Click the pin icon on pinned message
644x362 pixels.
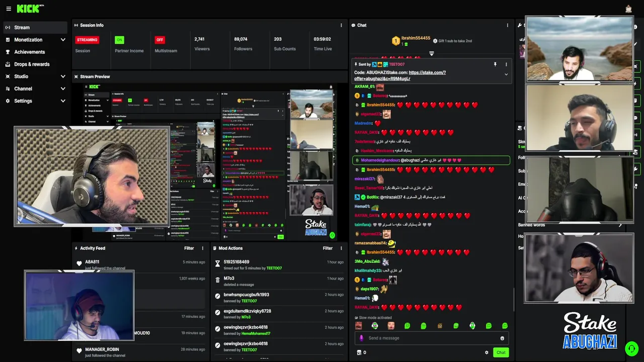495,64
